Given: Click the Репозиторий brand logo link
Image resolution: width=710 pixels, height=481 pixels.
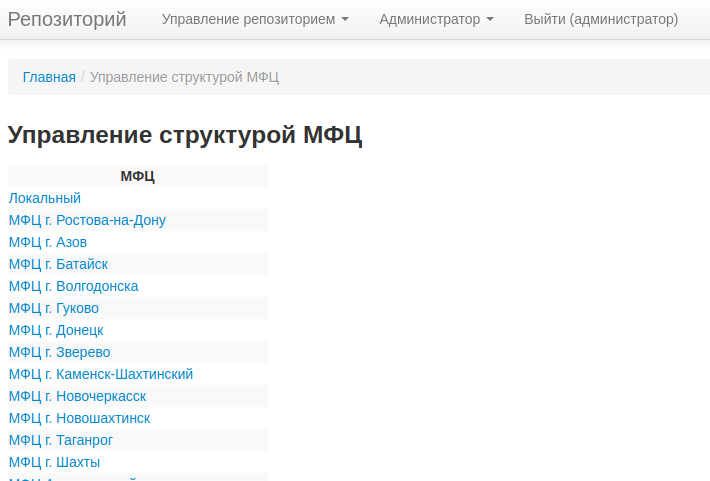Looking at the screenshot, I should [67, 19].
